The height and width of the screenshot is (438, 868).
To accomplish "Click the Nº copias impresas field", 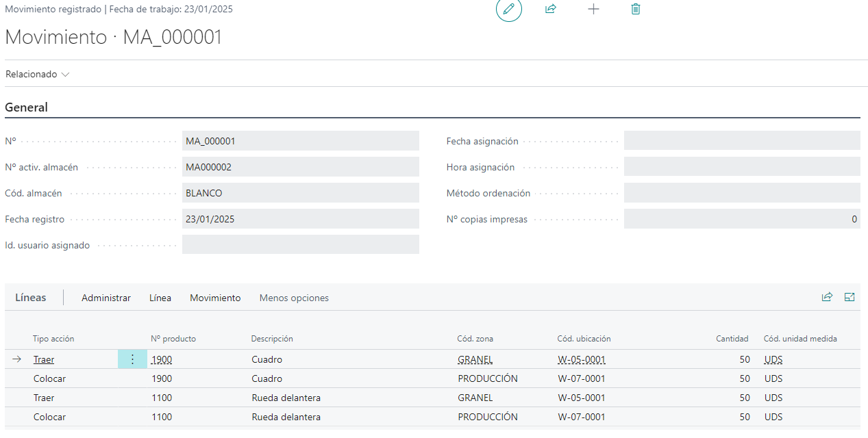I will [742, 219].
